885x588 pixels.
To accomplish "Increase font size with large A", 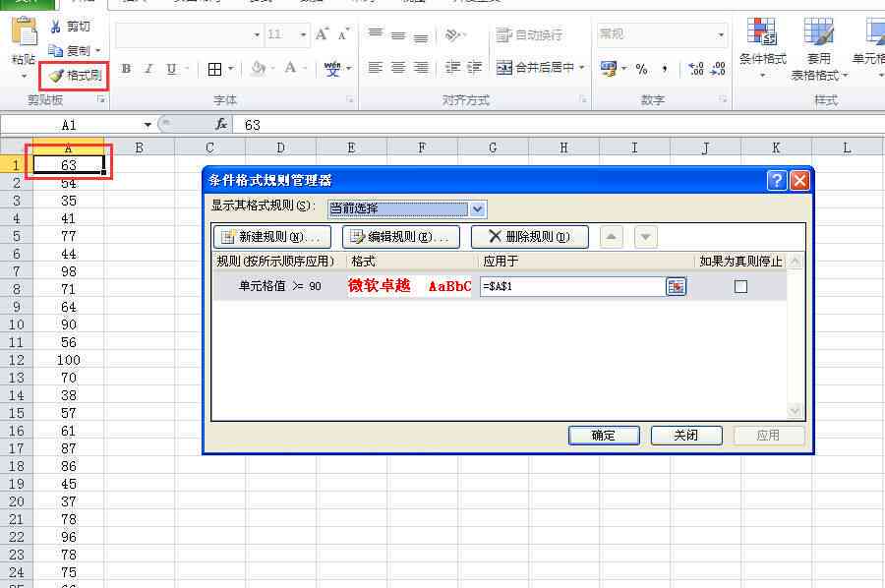I will (x=322, y=34).
